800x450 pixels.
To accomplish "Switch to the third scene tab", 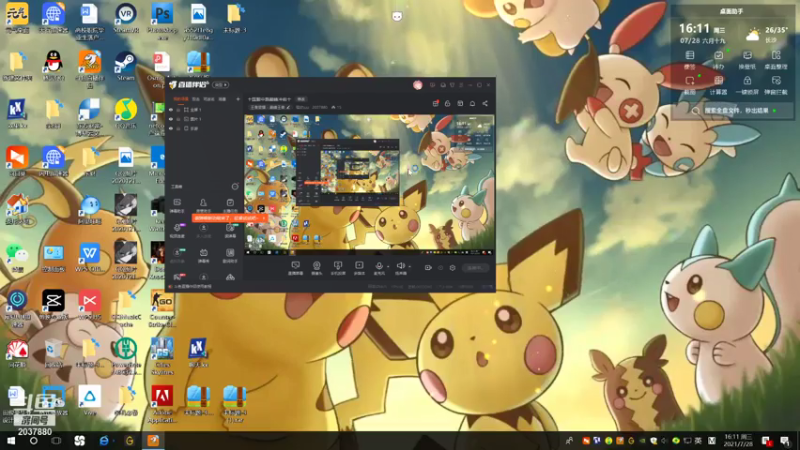I will tap(209, 99).
